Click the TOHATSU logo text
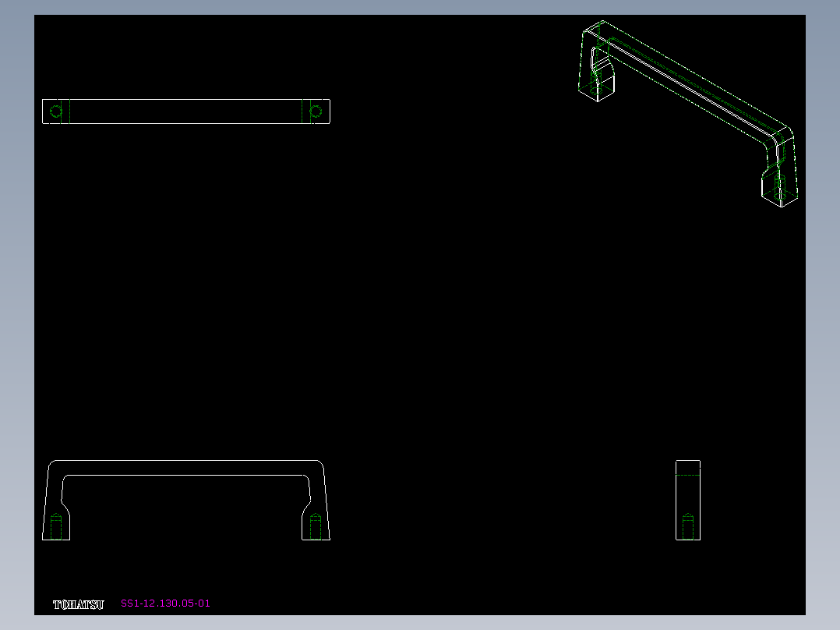Viewport: 840px width, 630px height. click(x=78, y=605)
